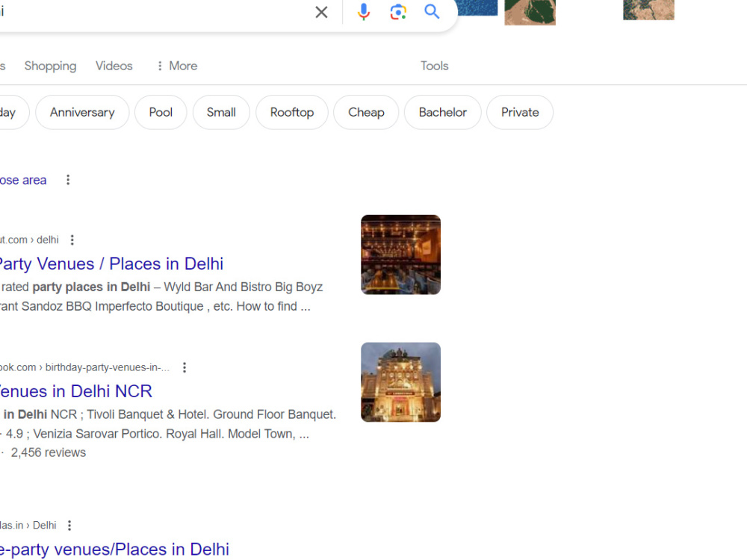This screenshot has width=747, height=560.
Task: Open three-dot menu beside 'las.in › Delhi'
Action: pyautogui.click(x=69, y=525)
